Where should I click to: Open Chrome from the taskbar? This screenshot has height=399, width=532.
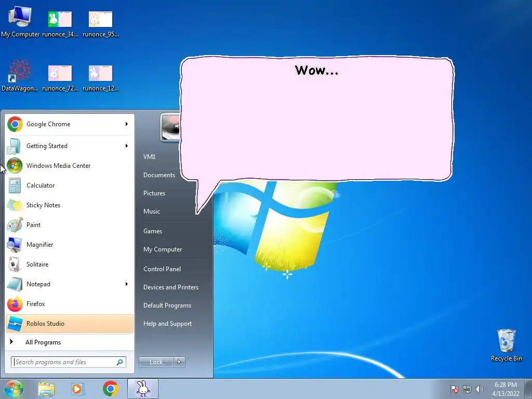pyautogui.click(x=111, y=389)
